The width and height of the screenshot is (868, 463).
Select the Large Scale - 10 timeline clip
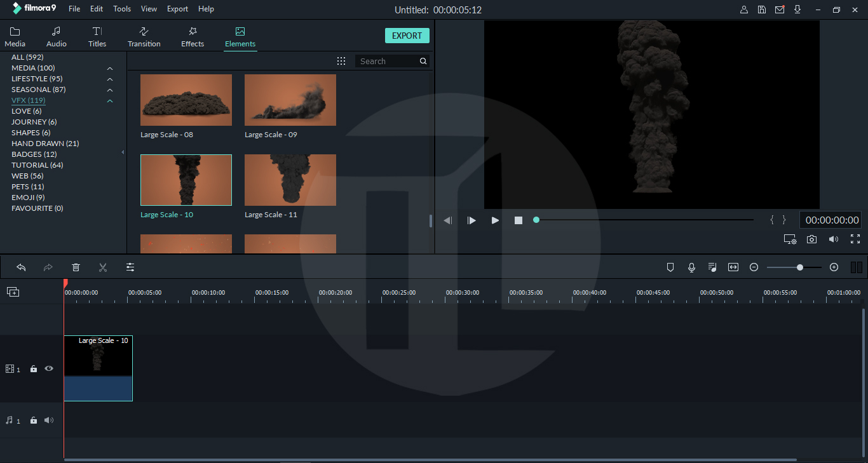(98, 368)
